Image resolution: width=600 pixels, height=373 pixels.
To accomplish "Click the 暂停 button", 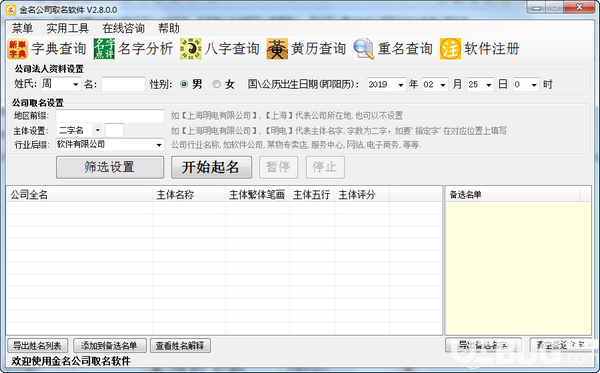I will click(278, 167).
